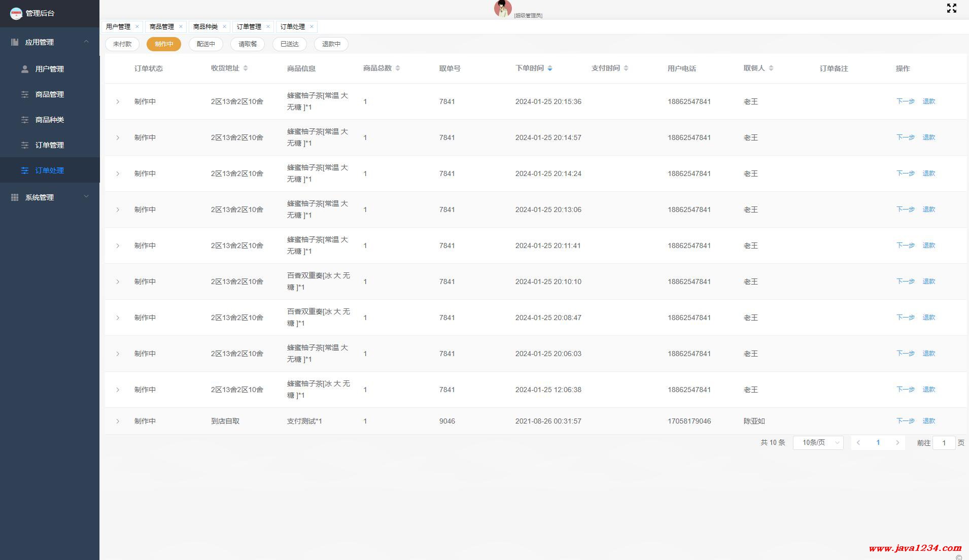
Task: Click the 前往 page number input
Action: (944, 443)
